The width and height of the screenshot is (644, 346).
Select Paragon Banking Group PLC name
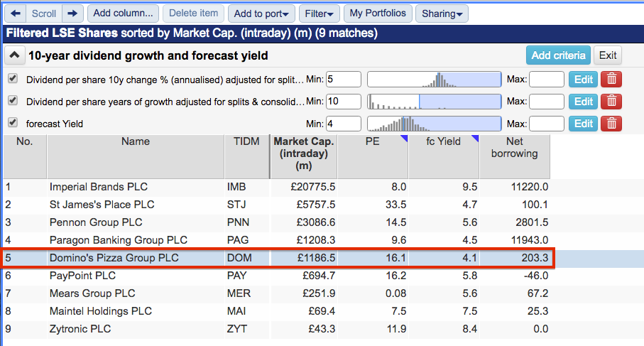pyautogui.click(x=119, y=240)
